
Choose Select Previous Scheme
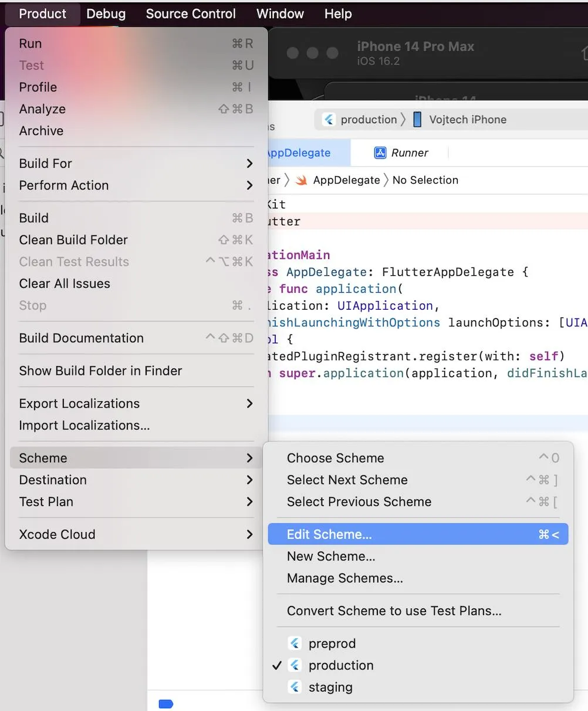(418, 502)
